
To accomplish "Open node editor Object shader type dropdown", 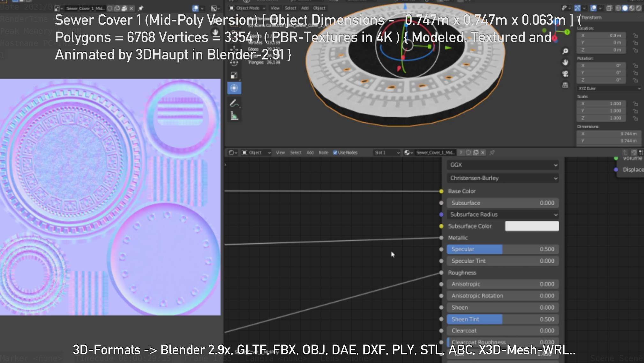I will point(256,152).
